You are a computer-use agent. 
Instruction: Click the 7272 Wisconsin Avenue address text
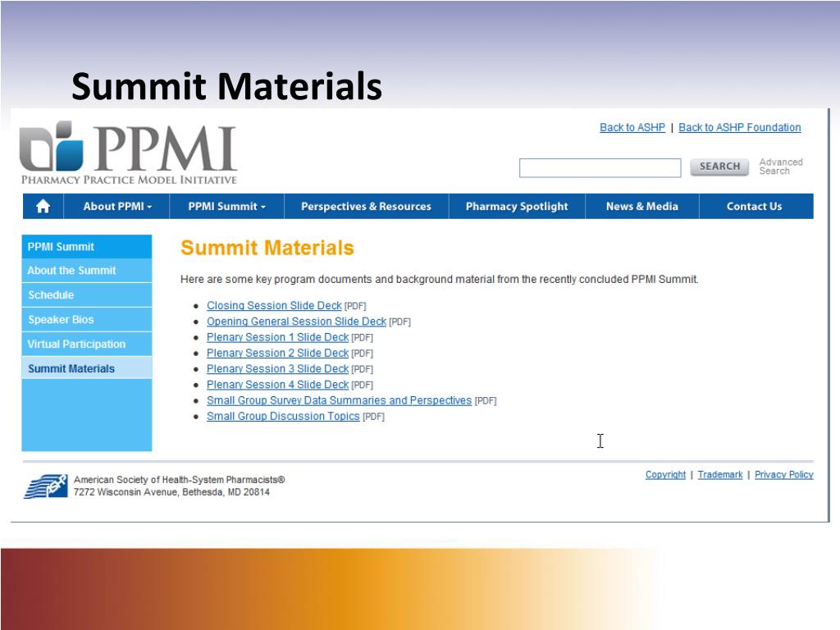pyautogui.click(x=171, y=492)
